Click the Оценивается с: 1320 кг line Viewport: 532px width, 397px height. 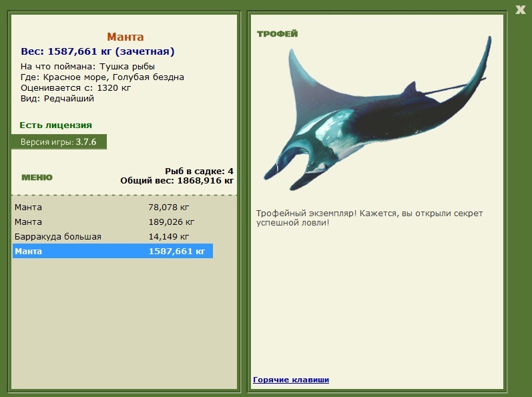(75, 88)
